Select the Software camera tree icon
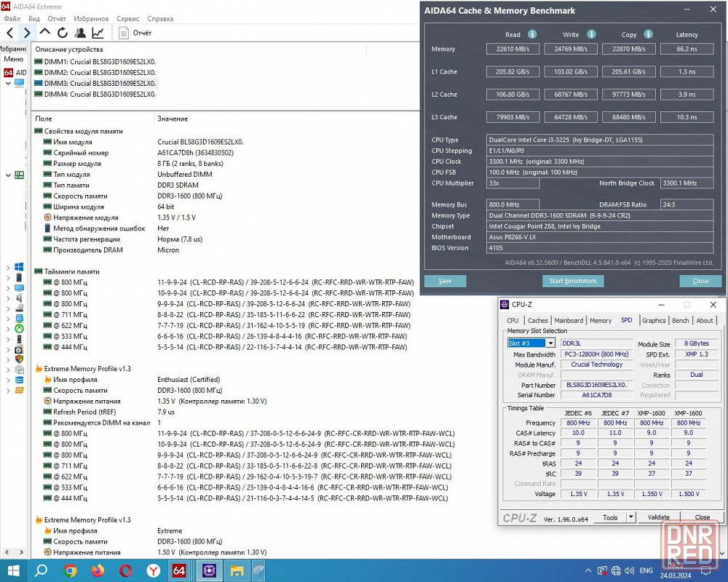Image resolution: width=728 pixels, height=582 pixels. pos(19,349)
